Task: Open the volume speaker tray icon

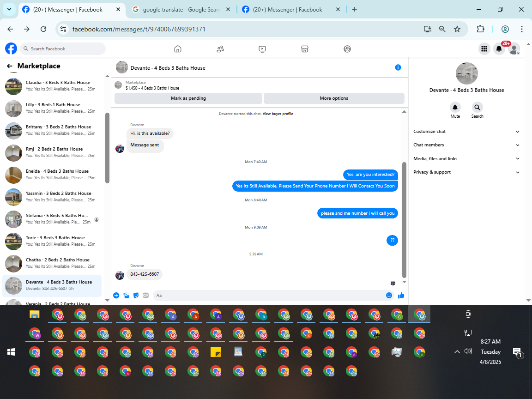Action: [x=468, y=351]
